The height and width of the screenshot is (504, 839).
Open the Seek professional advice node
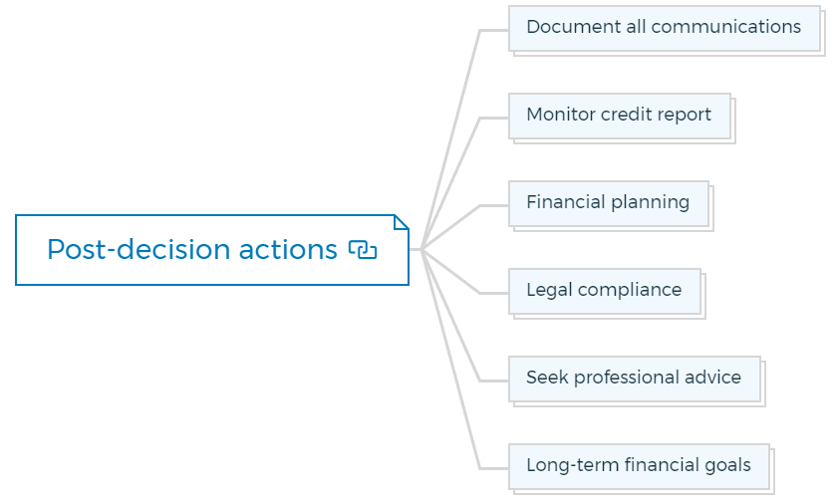pyautogui.click(x=634, y=379)
